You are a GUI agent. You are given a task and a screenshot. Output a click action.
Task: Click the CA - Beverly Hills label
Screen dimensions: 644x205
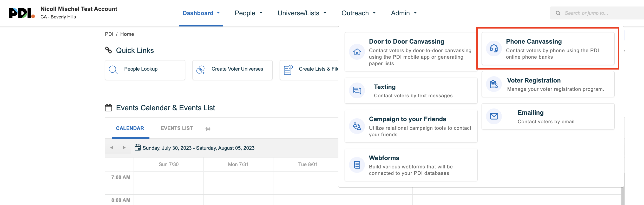pyautogui.click(x=58, y=17)
